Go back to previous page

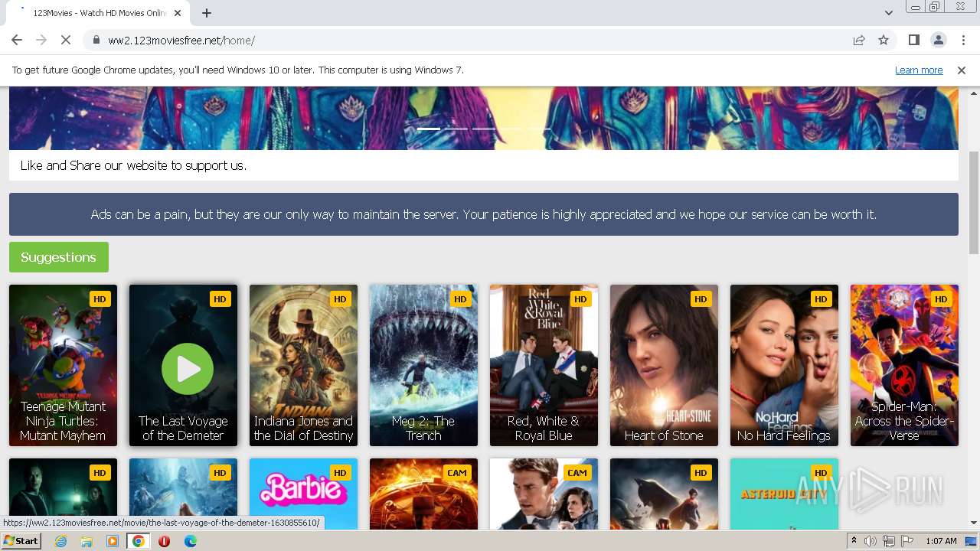(x=17, y=40)
